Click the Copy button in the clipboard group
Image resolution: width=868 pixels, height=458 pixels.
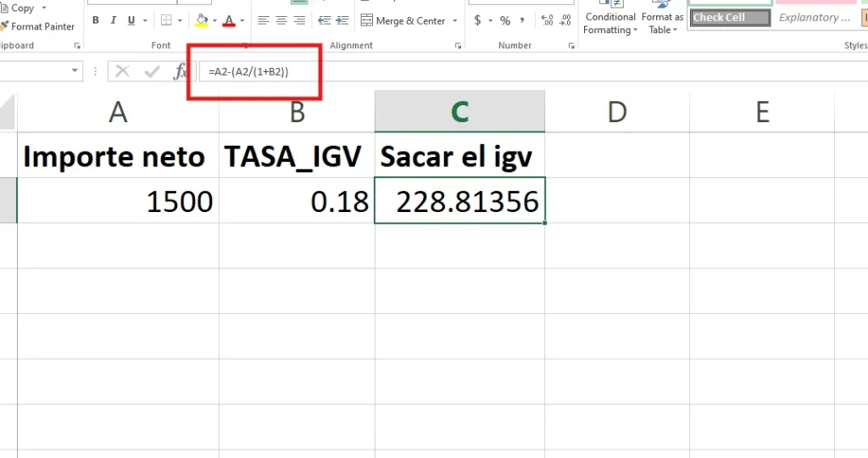tap(18, 8)
